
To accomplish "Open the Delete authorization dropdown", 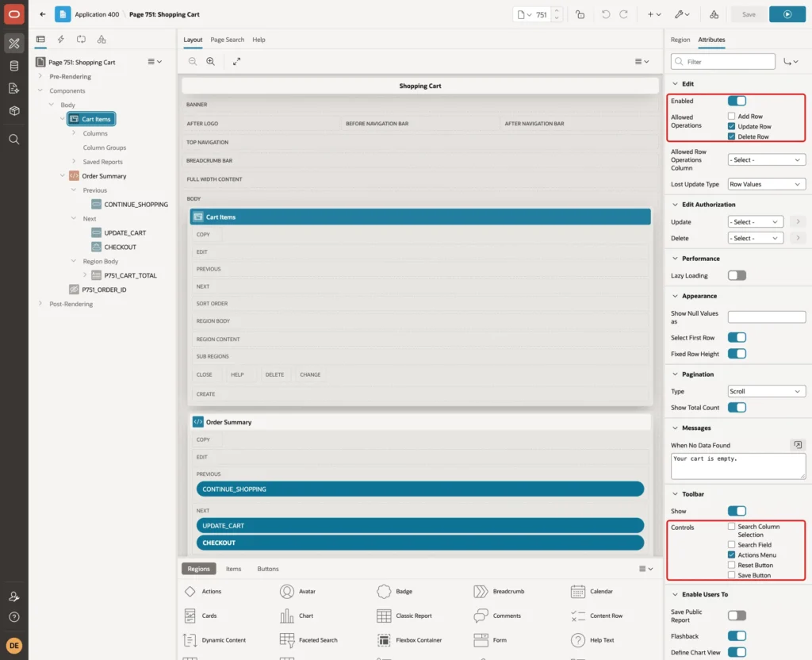I will 755,238.
